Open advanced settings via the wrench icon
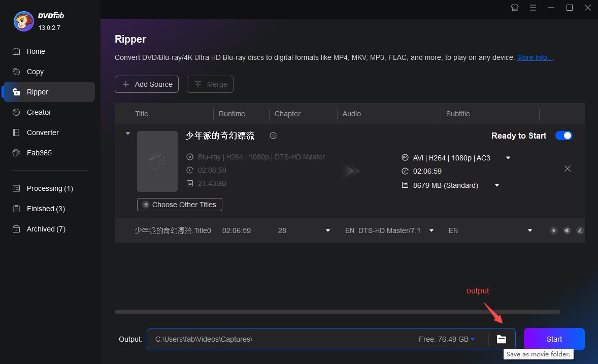This screenshot has height=364, width=598. coord(567,230)
